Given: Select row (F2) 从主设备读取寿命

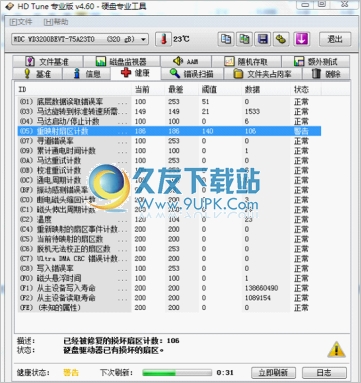Looking at the screenshot, I should [x=169, y=298].
